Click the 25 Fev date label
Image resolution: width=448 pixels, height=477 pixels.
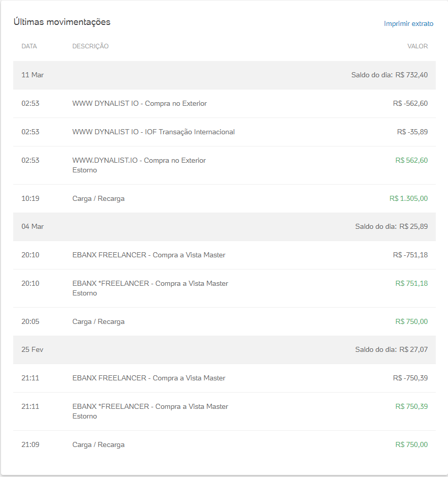(x=33, y=350)
